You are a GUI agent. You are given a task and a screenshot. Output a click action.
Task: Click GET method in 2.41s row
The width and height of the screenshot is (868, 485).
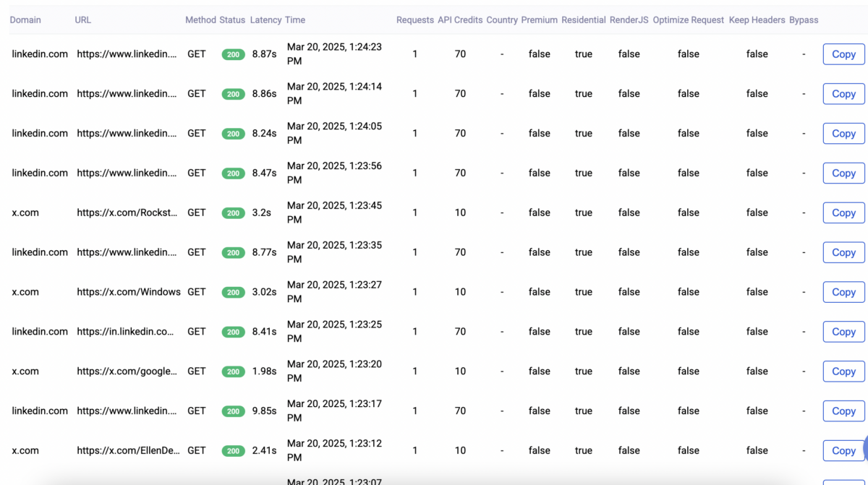[x=197, y=450]
